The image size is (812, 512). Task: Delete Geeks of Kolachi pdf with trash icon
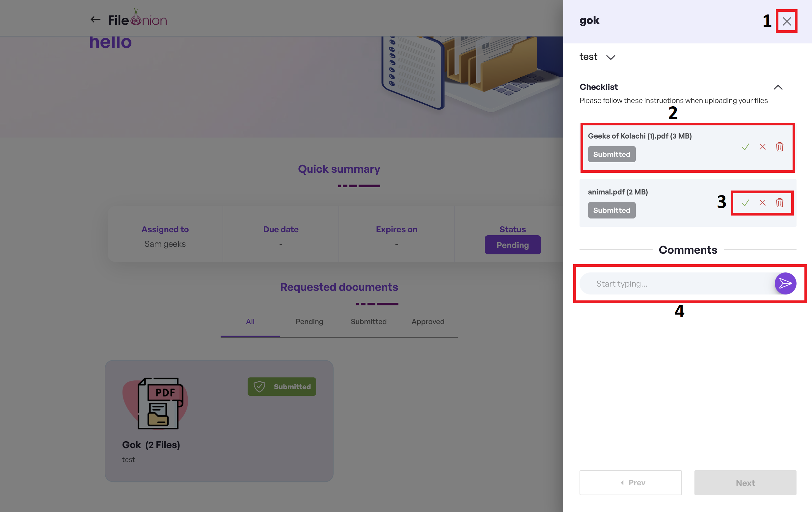click(x=780, y=147)
